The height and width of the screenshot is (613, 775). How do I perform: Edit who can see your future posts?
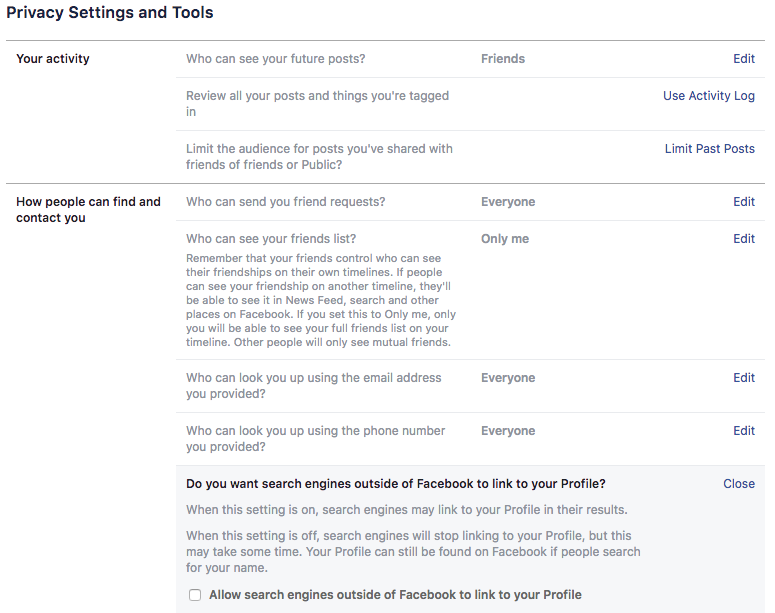(x=743, y=59)
